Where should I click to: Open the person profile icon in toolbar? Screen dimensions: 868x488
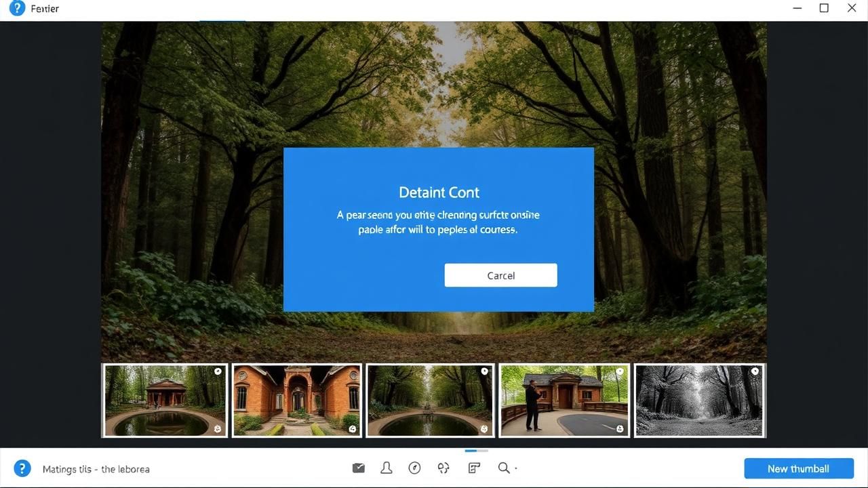387,468
